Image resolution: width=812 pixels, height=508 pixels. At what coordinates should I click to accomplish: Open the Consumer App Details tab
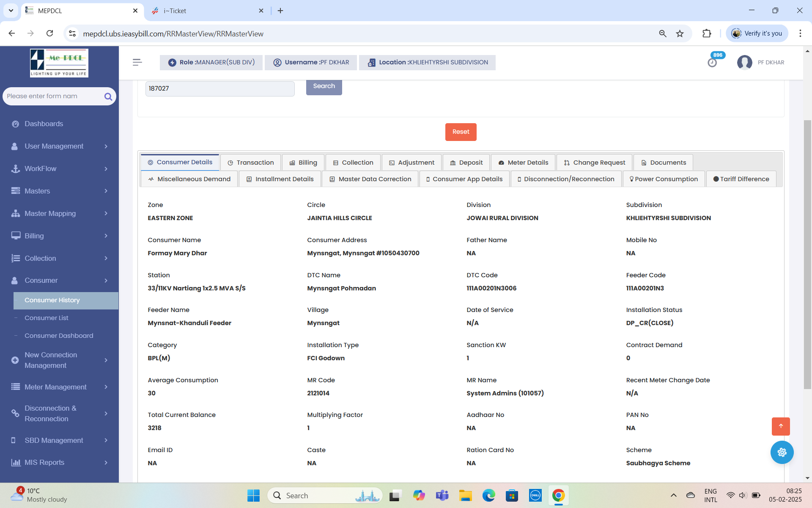click(464, 179)
